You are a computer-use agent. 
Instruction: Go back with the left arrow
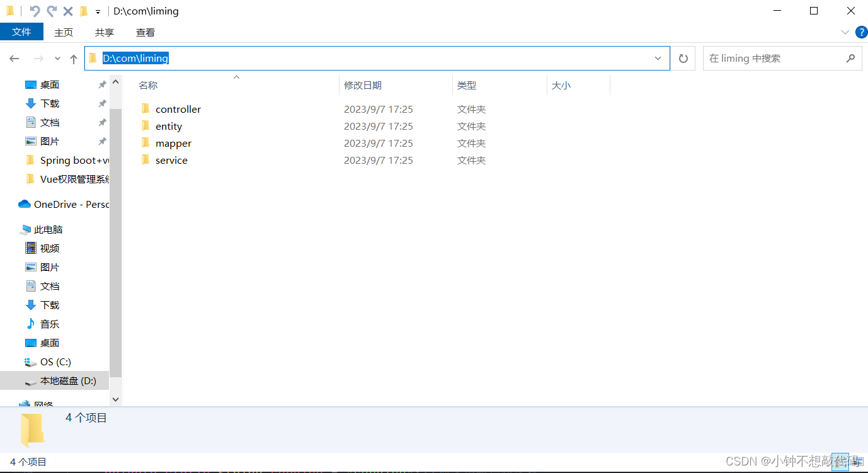pyautogui.click(x=14, y=59)
